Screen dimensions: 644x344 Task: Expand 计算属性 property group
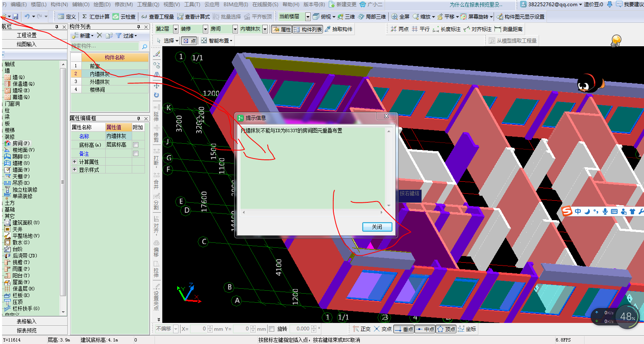[x=74, y=162]
